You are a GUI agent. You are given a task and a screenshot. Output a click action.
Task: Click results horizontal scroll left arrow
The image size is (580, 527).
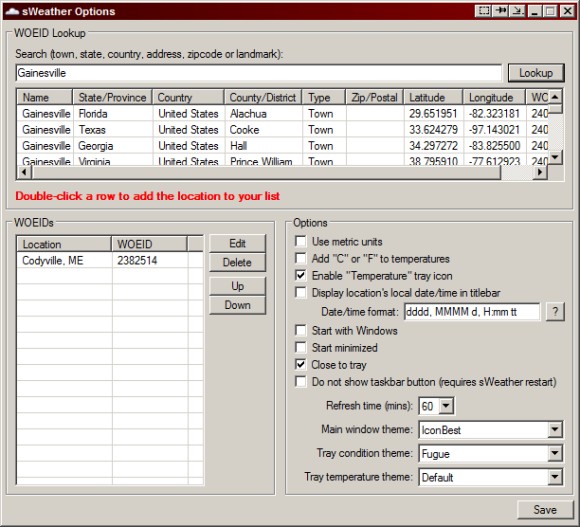coord(24,172)
